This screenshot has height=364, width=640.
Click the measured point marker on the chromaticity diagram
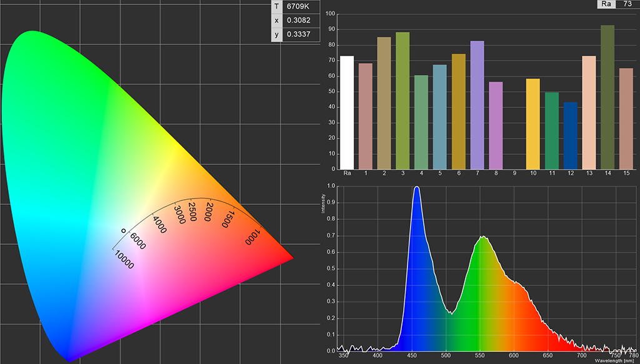[124, 231]
